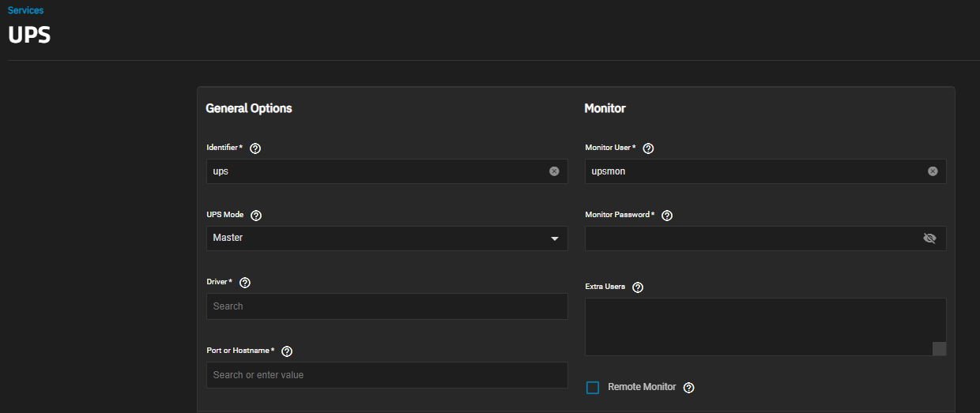The width and height of the screenshot is (980, 413).
Task: Open UPS Mode help tooltip
Action: (x=256, y=216)
